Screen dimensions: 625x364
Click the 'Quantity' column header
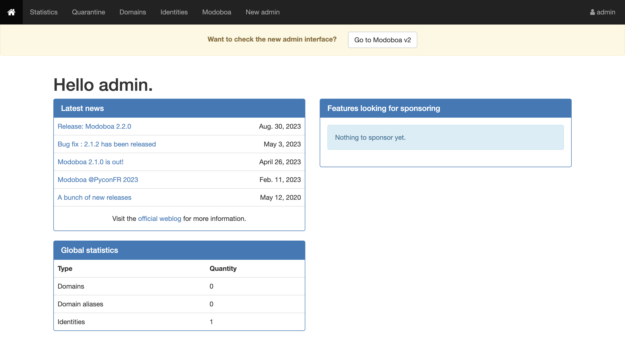coord(223,269)
